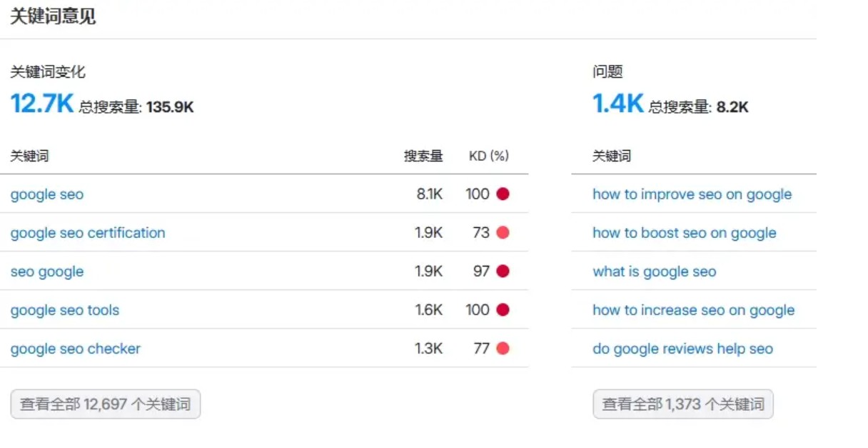
Task: Click the '查看全部 12,697 个关键词' button
Action: [106, 404]
